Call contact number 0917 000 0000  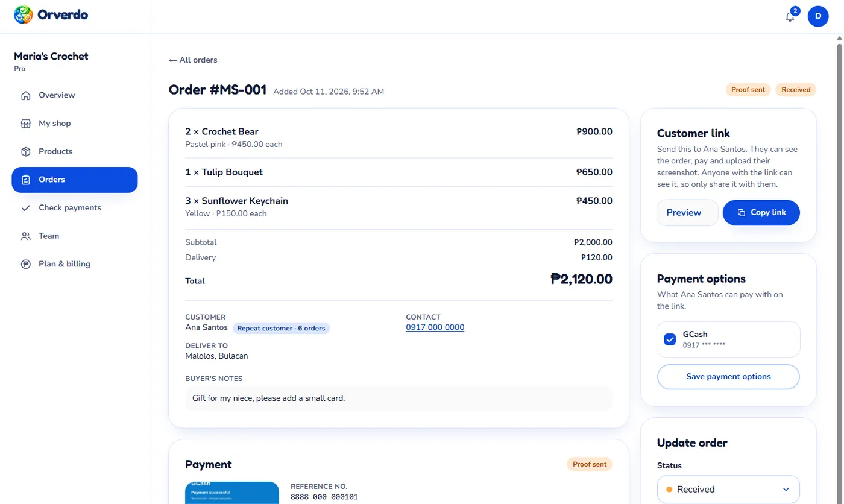(435, 327)
